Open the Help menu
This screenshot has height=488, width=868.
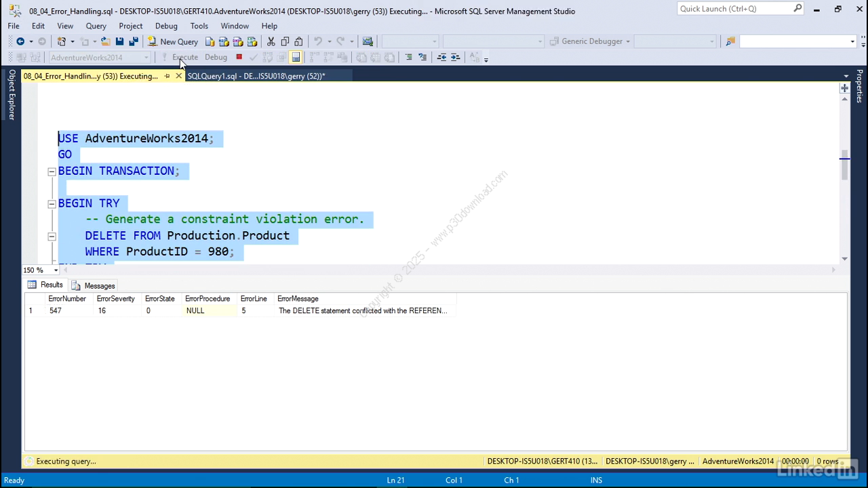(x=269, y=26)
